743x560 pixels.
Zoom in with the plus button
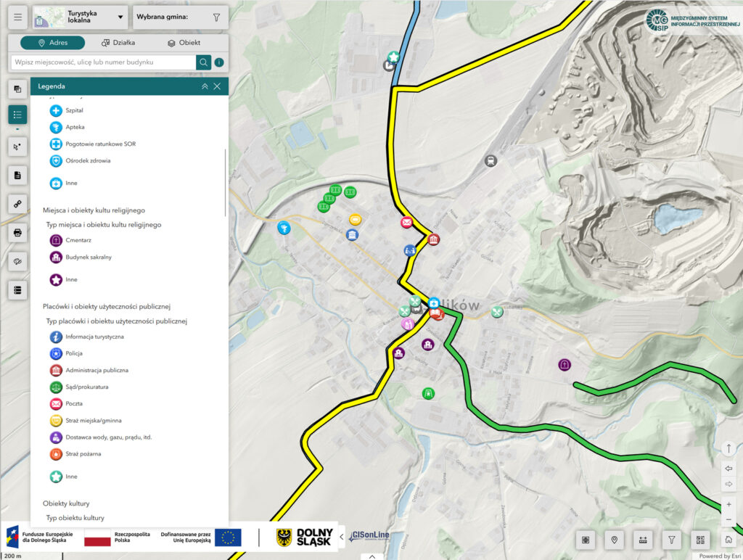pyautogui.click(x=728, y=503)
